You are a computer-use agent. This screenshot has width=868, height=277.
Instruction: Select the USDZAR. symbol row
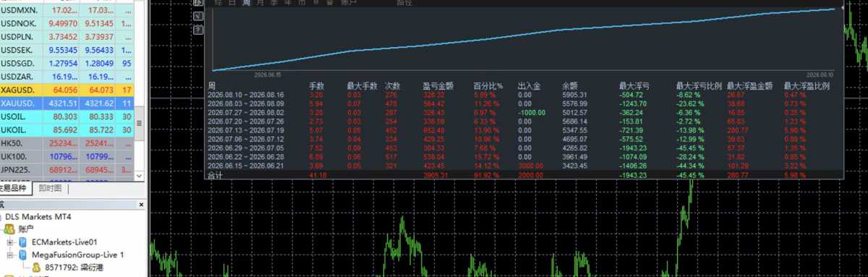pyautogui.click(x=67, y=77)
